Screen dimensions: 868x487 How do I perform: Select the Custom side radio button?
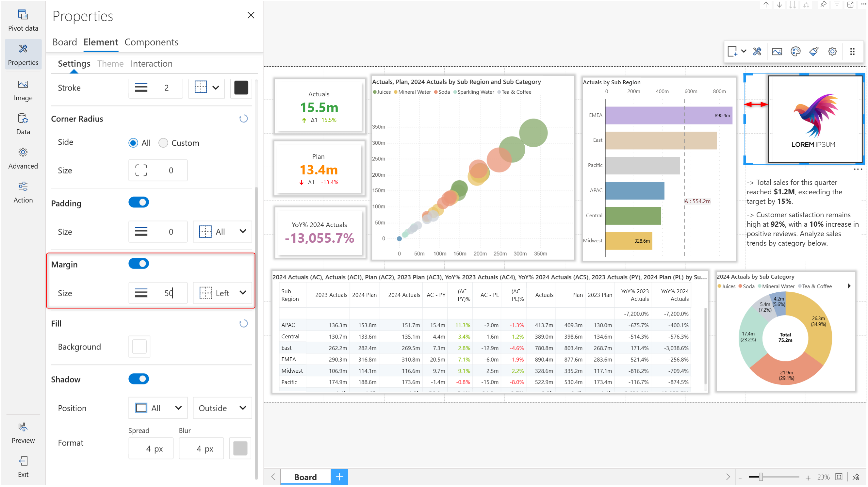(x=163, y=143)
